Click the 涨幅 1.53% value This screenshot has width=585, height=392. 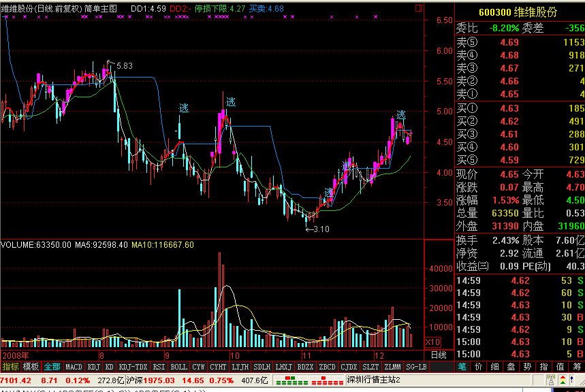(x=505, y=200)
